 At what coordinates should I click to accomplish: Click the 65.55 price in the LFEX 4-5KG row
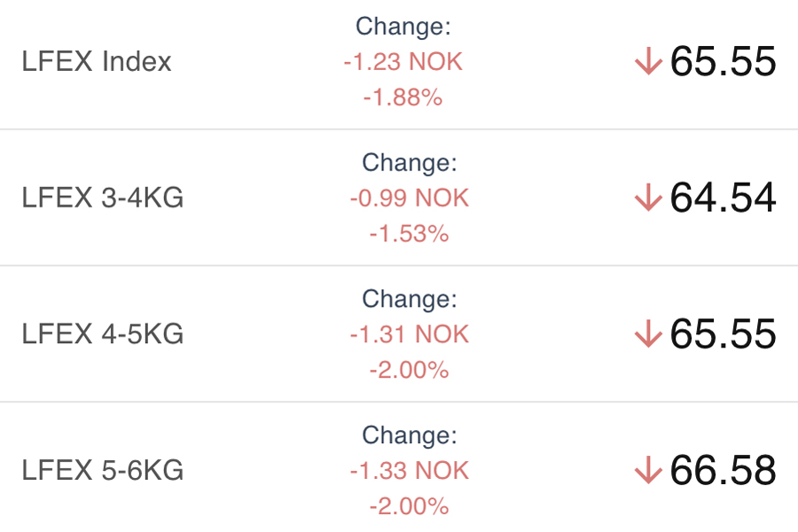coord(723,334)
